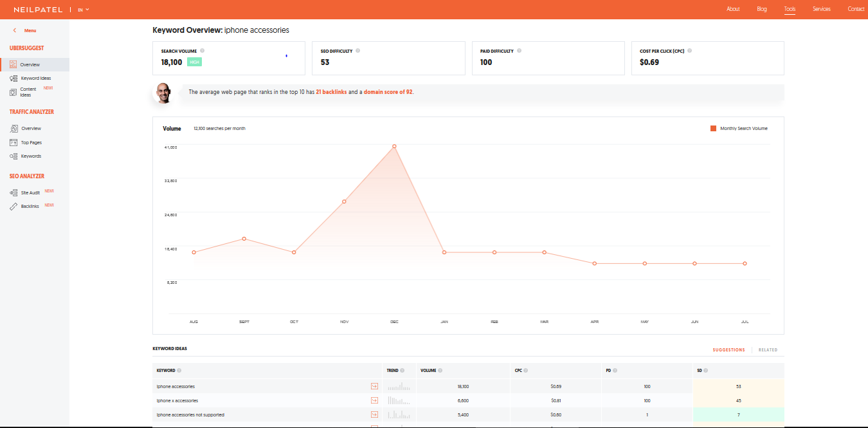The height and width of the screenshot is (428, 868).
Task: Click the Keywords sidebar item label
Action: (x=31, y=156)
